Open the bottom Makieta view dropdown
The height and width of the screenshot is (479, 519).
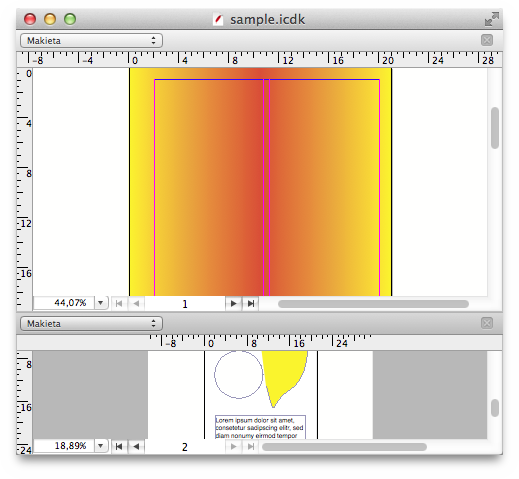91,324
